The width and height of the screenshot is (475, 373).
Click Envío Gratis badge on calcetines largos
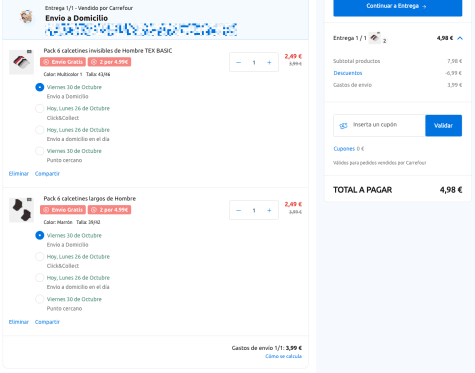click(63, 210)
